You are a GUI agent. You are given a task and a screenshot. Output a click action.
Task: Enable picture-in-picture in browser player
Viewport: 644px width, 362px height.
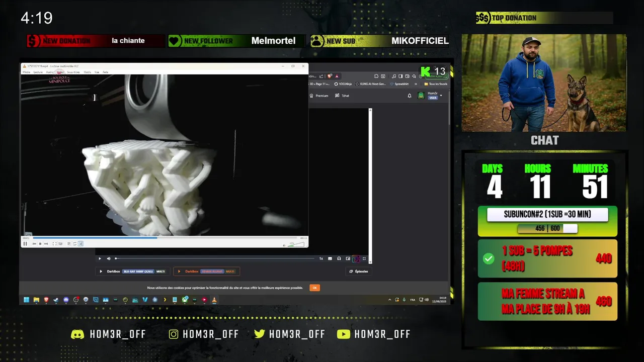coord(348,258)
